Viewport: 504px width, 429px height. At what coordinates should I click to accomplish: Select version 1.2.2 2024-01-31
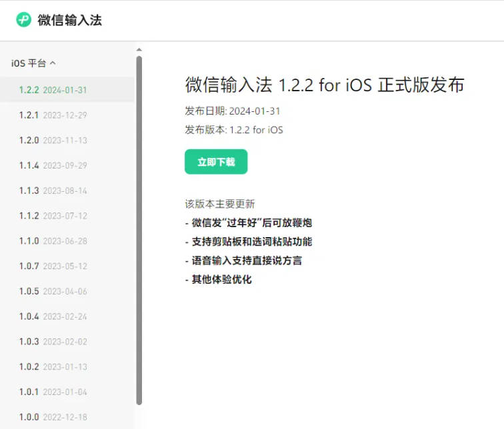[x=67, y=90]
